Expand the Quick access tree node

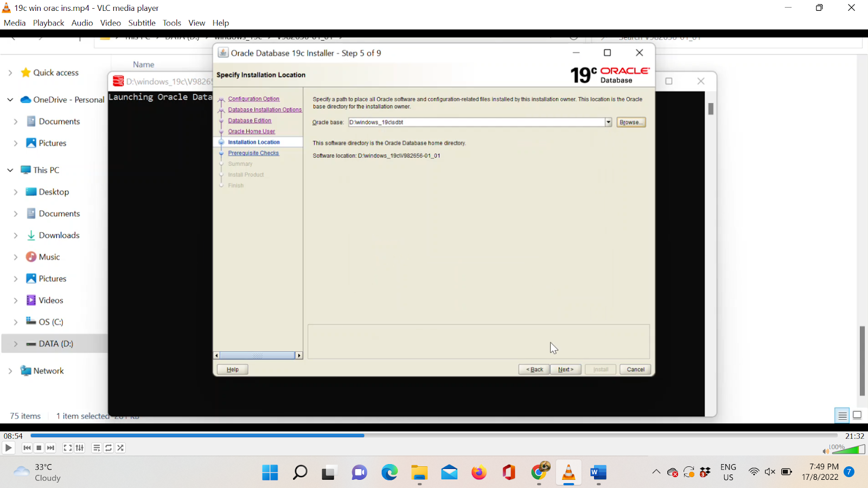10,73
